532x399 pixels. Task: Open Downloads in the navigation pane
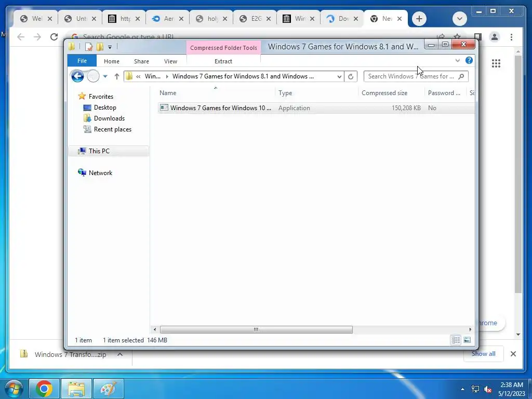109,118
